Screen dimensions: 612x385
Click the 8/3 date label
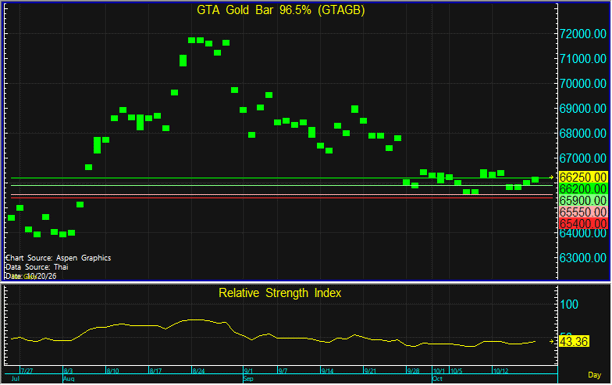(68, 371)
